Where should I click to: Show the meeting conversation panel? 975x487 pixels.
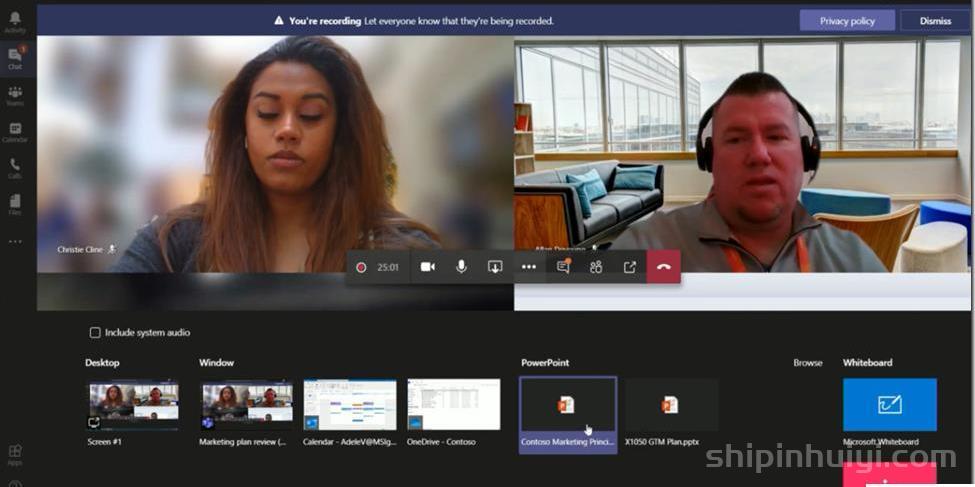click(x=563, y=267)
